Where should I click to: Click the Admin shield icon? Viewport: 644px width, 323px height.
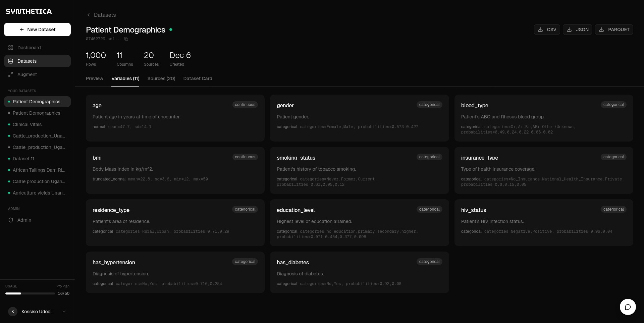[11, 220]
